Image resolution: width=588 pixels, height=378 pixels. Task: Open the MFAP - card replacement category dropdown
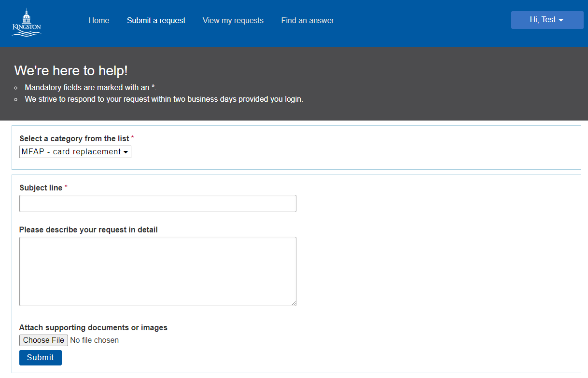click(x=75, y=152)
